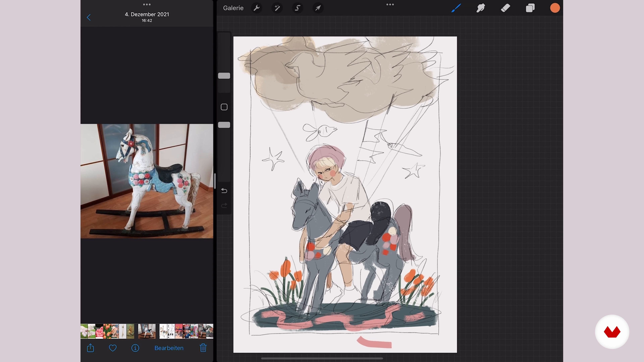The image size is (644, 362).
Task: Open the Photos multitasking three-dot menu
Action: click(x=147, y=5)
